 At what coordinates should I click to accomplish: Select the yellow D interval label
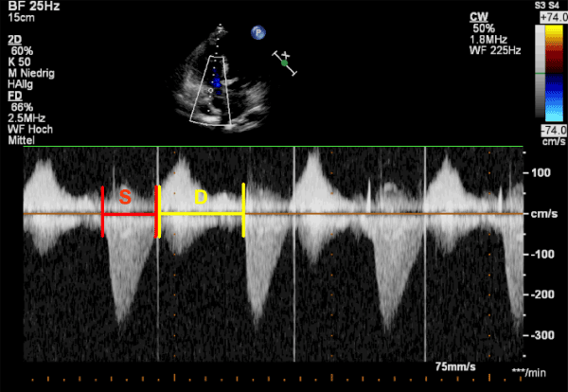[x=200, y=197]
